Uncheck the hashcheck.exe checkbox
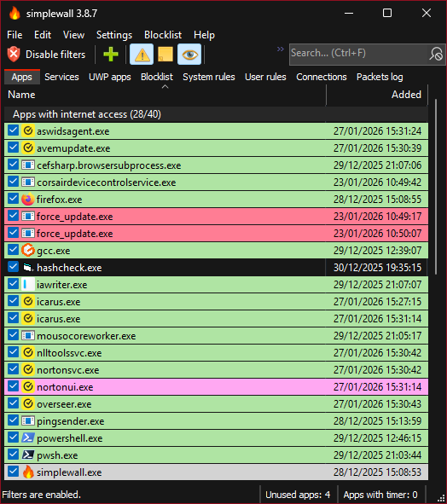447x504 pixels. click(x=13, y=267)
